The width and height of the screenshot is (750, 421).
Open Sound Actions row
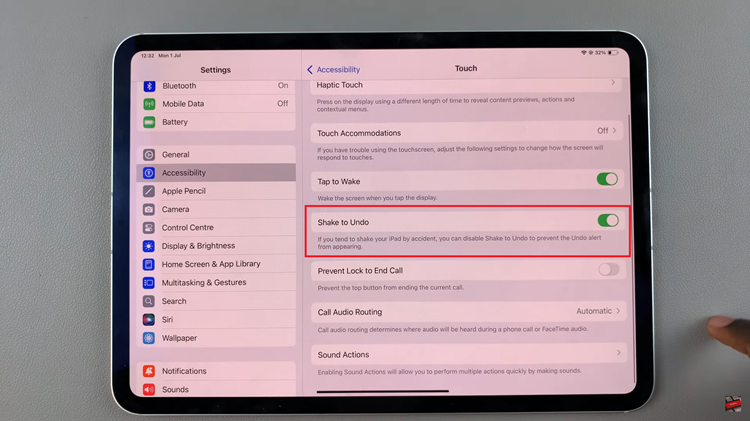(x=469, y=354)
